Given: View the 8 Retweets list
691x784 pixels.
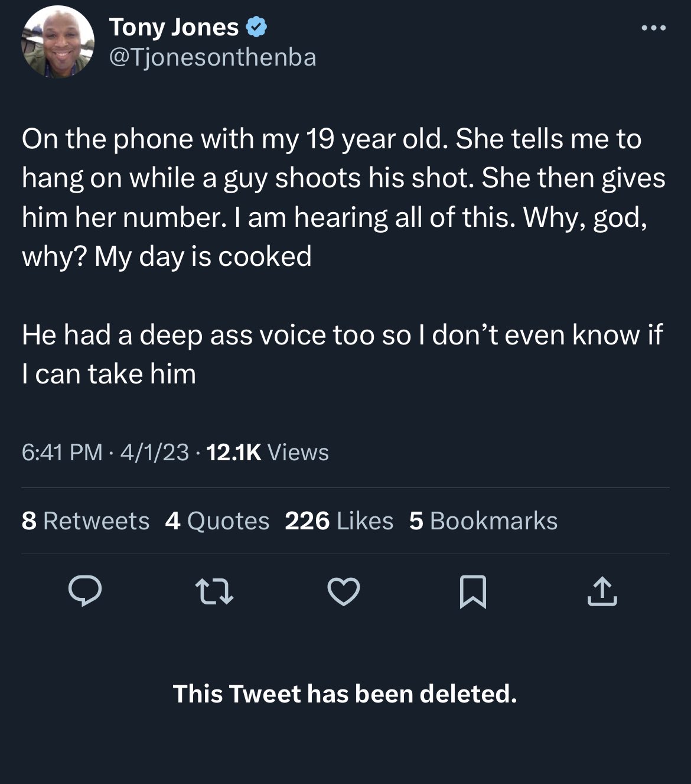Looking at the screenshot, I should coord(86,521).
